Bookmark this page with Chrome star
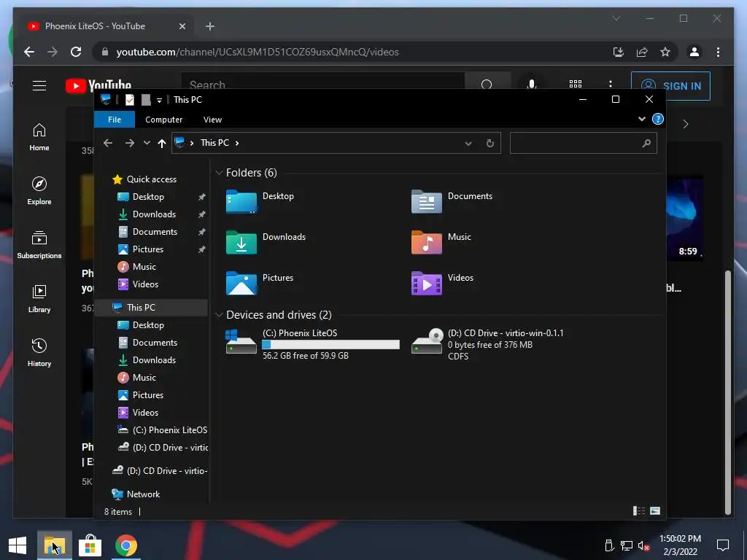The image size is (747, 560). click(x=665, y=52)
